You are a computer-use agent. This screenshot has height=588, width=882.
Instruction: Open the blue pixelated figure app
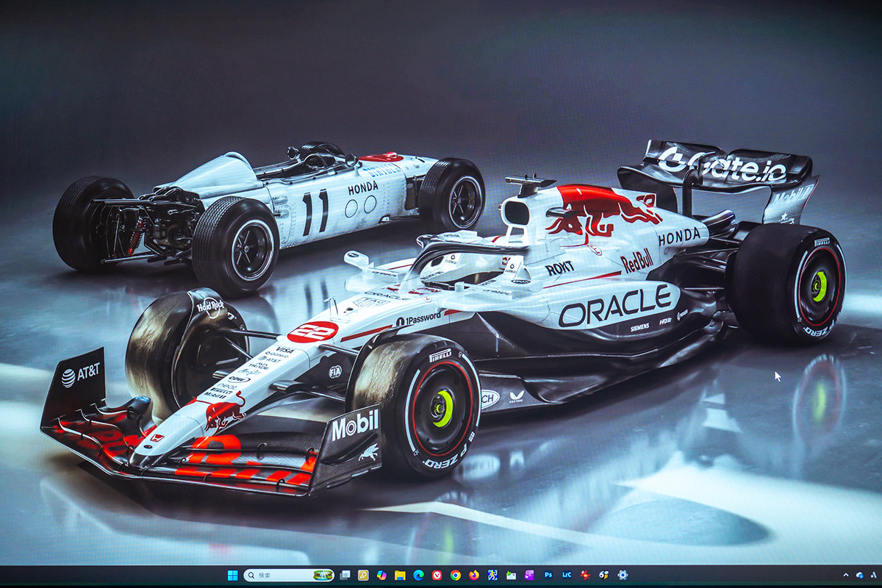(x=492, y=575)
